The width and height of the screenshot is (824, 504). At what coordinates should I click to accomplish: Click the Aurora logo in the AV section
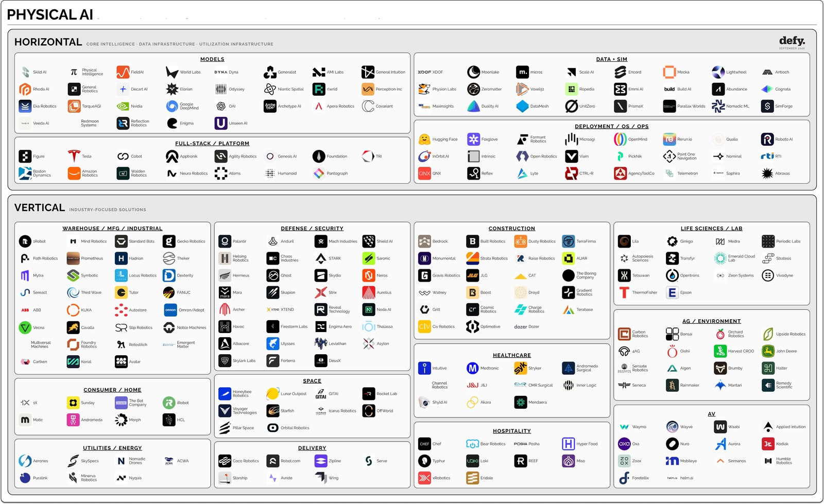(x=720, y=444)
